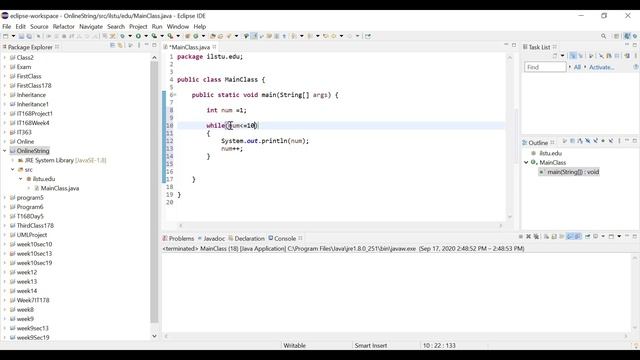Click Remove All Terminated Launches in Console
Viewport: 640px width, 360px height.
536,236
